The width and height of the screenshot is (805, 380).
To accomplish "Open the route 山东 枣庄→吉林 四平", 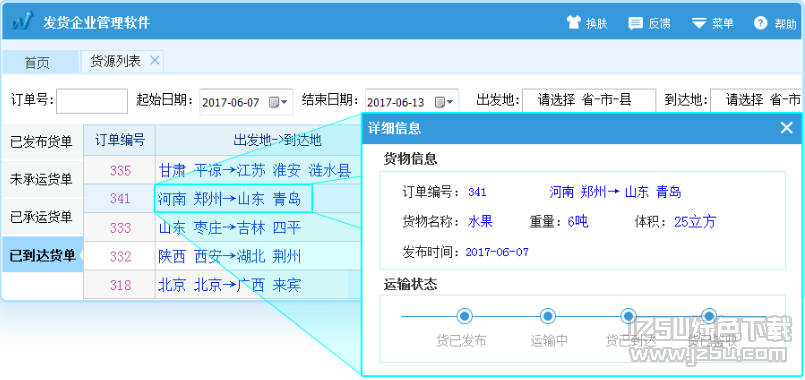I will tap(229, 227).
